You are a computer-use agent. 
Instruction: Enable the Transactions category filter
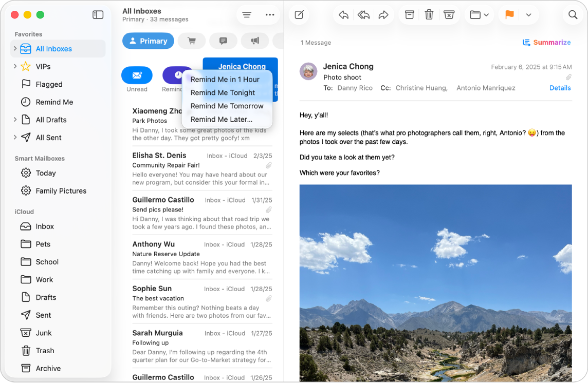click(192, 41)
